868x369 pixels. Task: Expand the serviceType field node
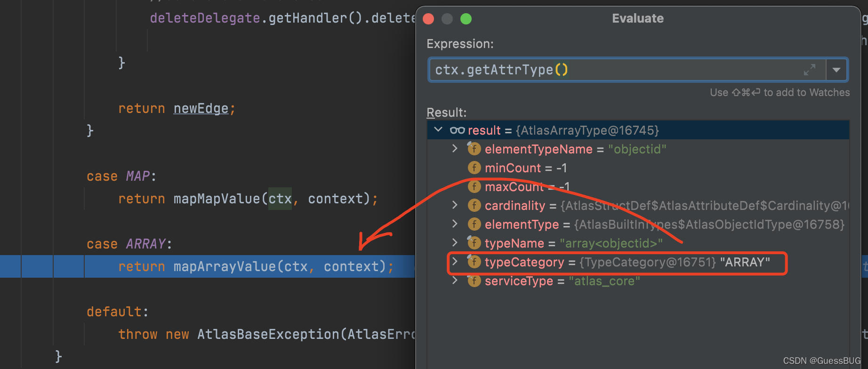pos(455,280)
